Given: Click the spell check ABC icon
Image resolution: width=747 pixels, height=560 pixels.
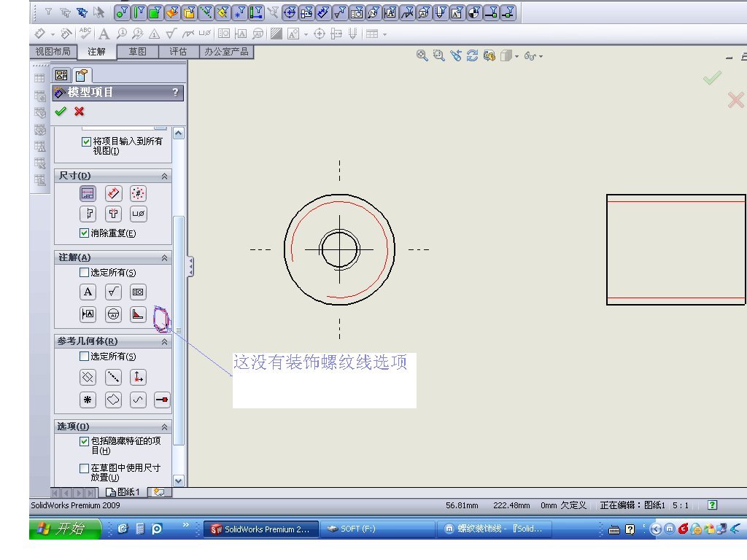Looking at the screenshot, I should pyautogui.click(x=85, y=34).
